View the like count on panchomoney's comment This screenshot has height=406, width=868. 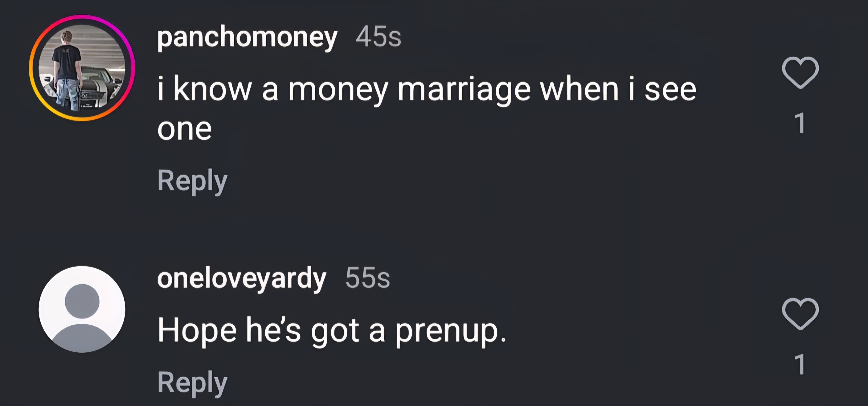[800, 123]
